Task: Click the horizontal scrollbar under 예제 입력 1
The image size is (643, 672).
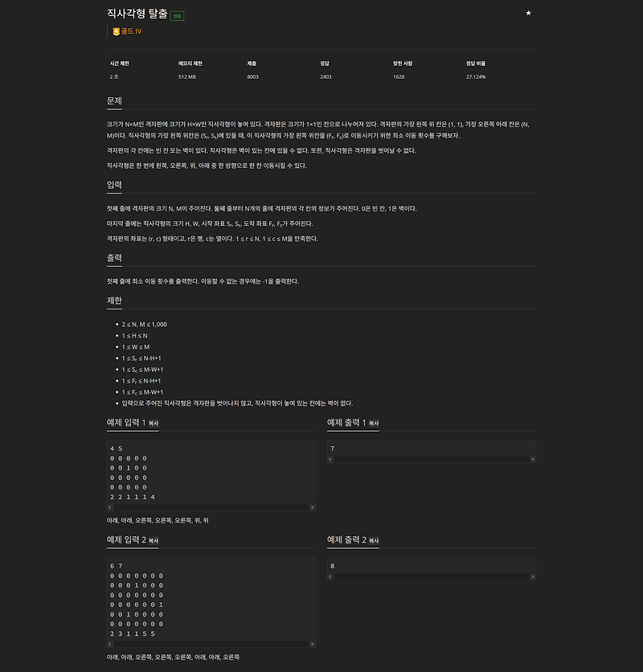Action: (x=209, y=507)
